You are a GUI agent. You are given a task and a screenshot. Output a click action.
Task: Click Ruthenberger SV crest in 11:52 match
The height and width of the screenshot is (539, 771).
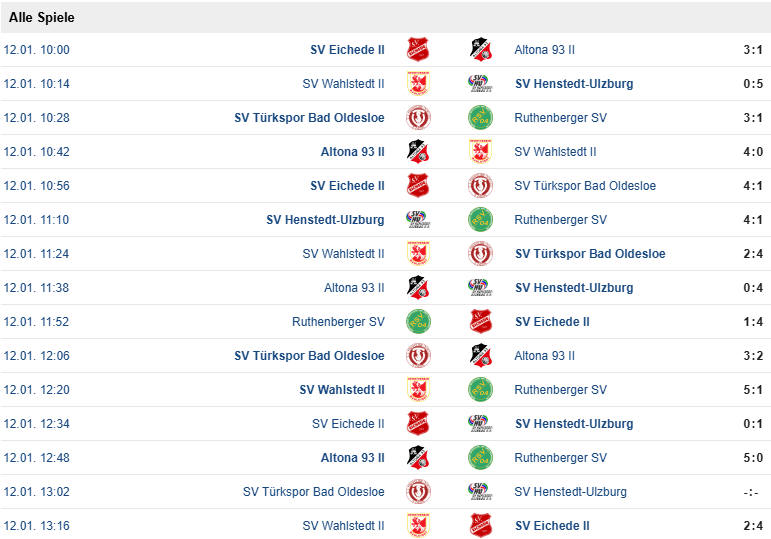click(417, 322)
